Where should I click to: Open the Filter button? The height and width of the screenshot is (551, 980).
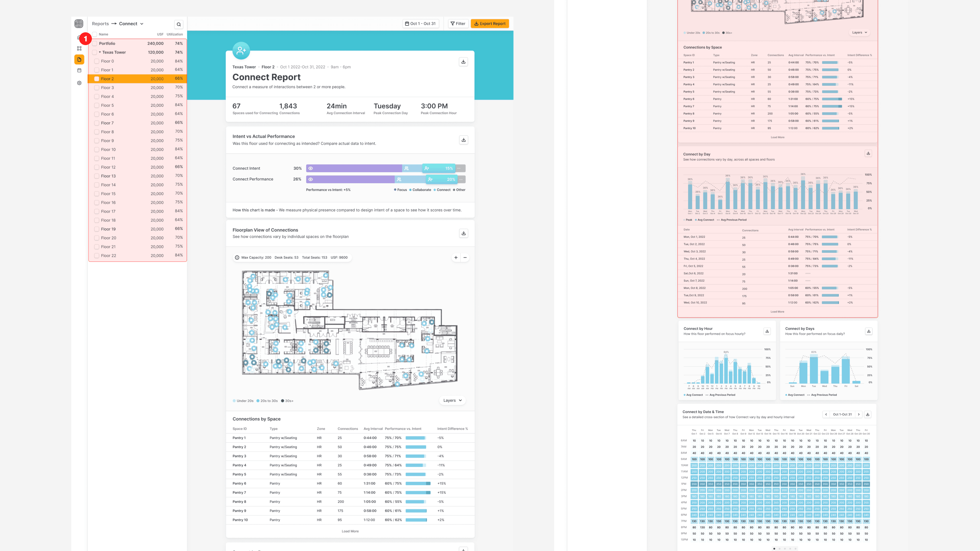pyautogui.click(x=458, y=24)
